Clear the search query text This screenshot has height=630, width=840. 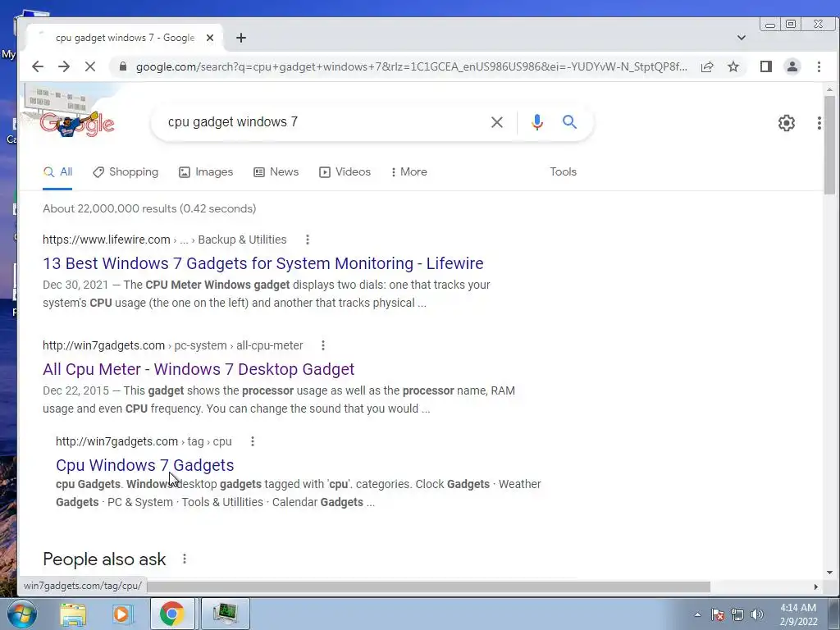(x=496, y=122)
